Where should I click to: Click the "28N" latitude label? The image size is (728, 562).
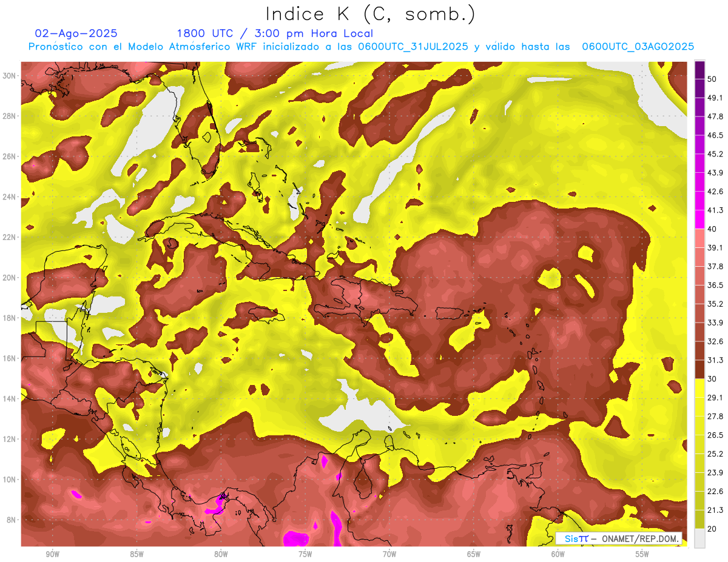pos(10,116)
